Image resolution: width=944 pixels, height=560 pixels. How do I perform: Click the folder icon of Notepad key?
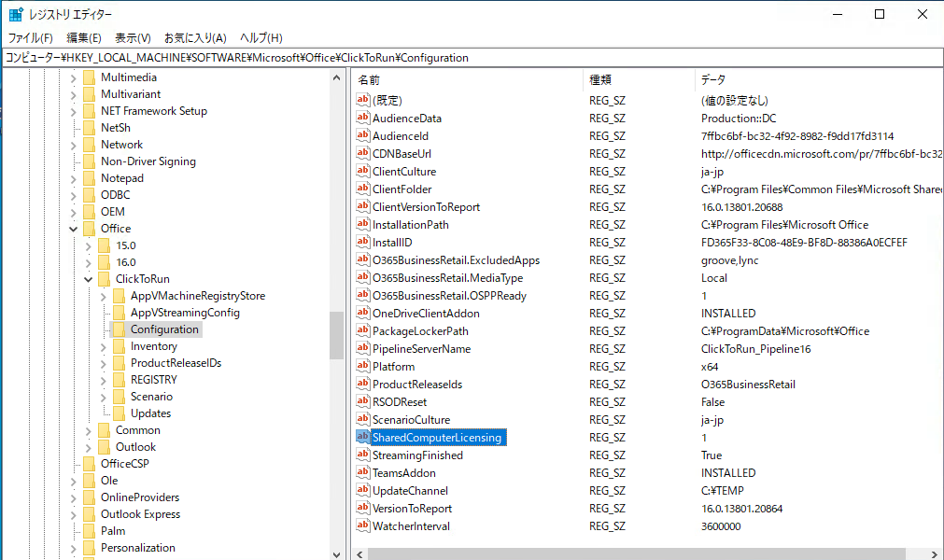point(89,178)
